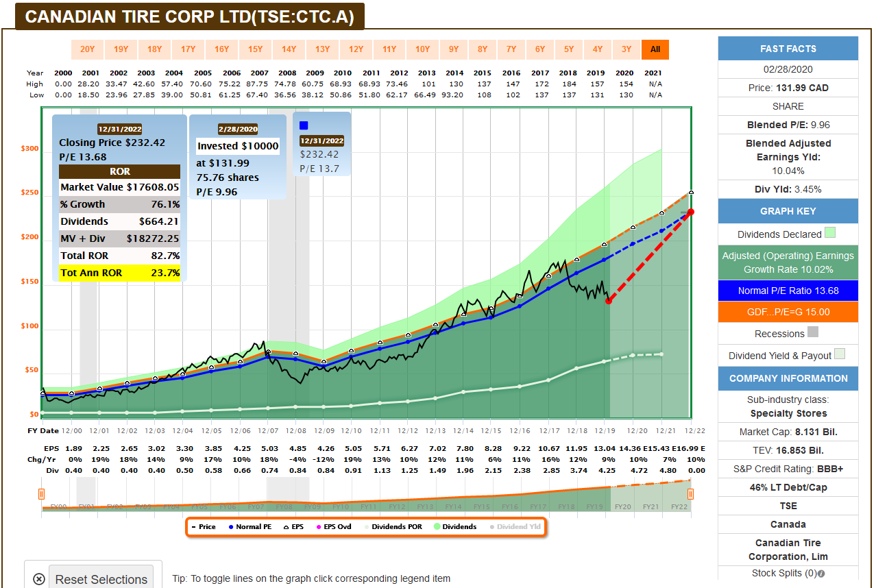Collapse the COMPANY INFORMATION section header
This screenshot has height=588, width=876.
[x=788, y=378]
